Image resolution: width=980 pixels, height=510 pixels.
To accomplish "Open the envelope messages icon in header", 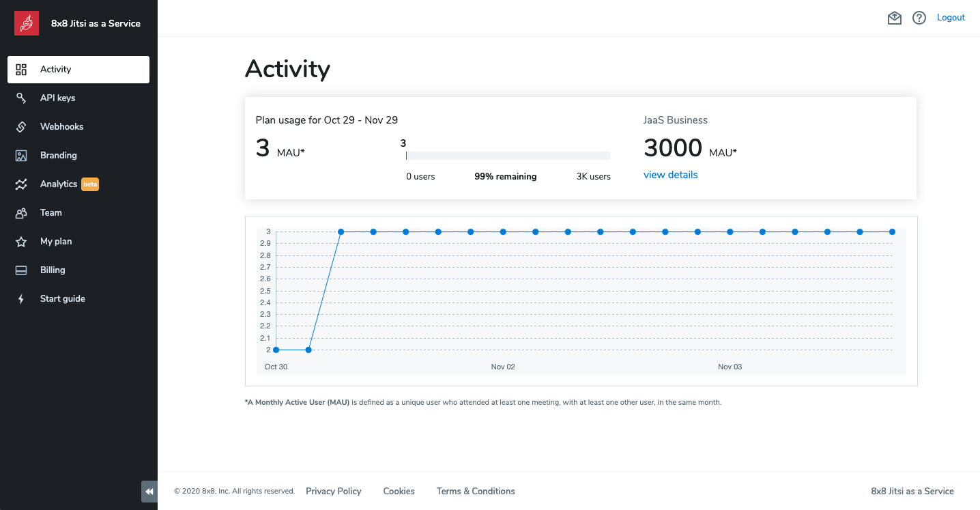I will 895,18.
